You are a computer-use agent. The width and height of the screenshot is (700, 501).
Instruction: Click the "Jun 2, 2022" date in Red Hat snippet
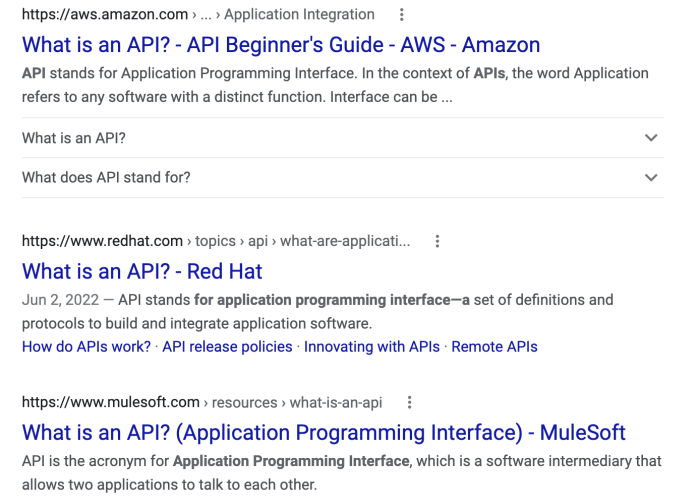60,300
